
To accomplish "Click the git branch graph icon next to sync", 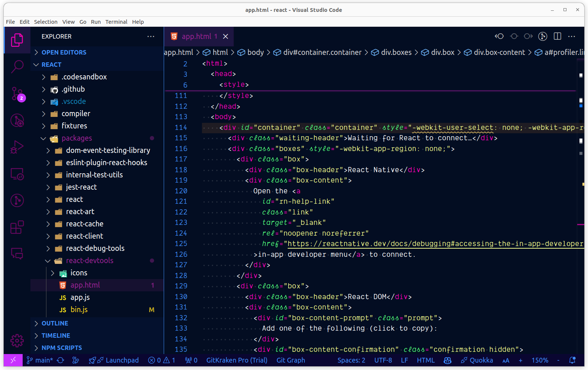I will [x=76, y=360].
